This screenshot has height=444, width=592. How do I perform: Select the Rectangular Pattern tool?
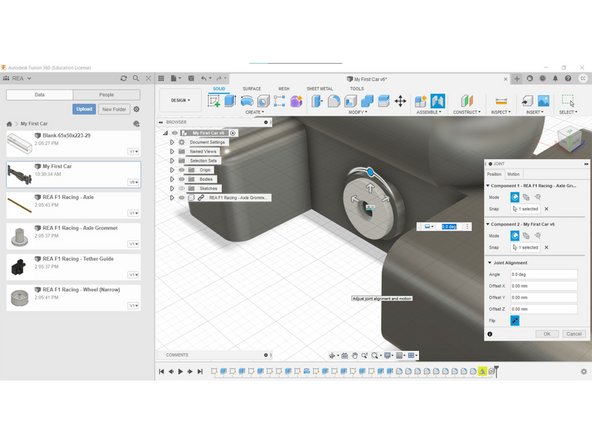coord(279,101)
